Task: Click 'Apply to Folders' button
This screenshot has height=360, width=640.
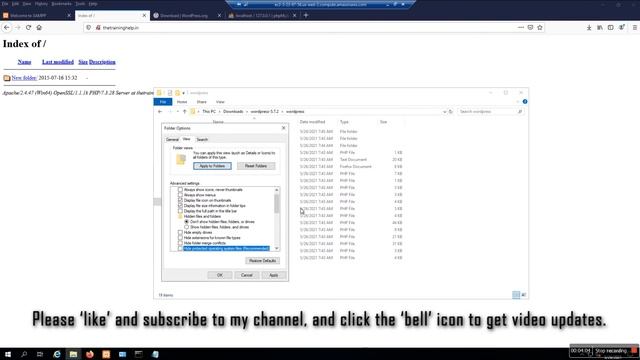Action: pyautogui.click(x=212, y=166)
